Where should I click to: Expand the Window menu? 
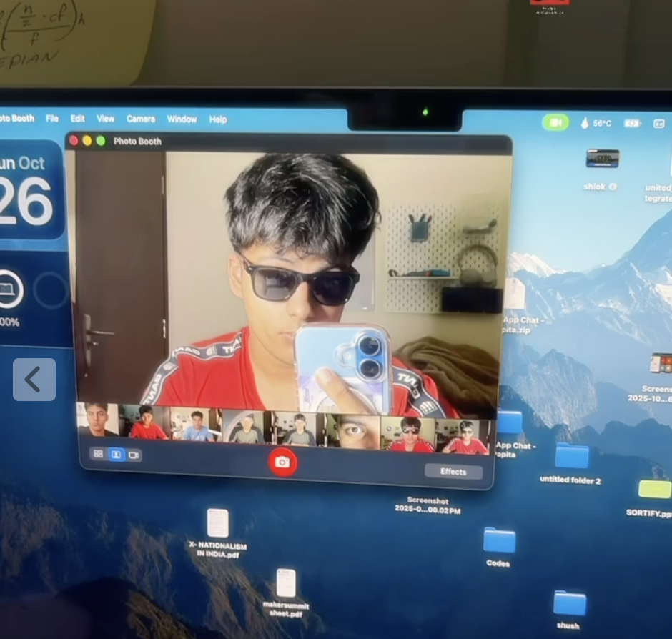[x=182, y=119]
